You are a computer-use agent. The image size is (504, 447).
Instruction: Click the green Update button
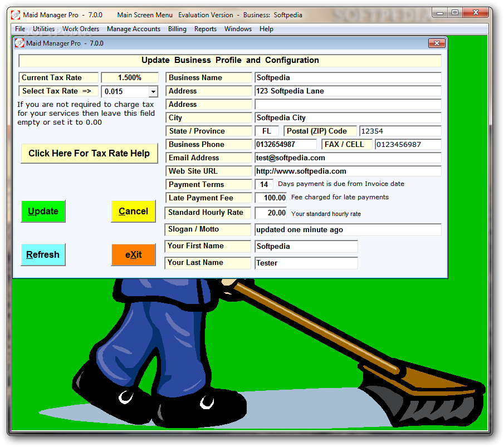pos(43,211)
